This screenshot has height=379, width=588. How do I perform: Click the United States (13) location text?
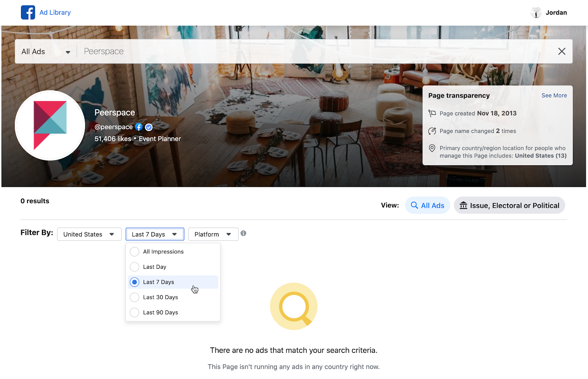tap(541, 156)
